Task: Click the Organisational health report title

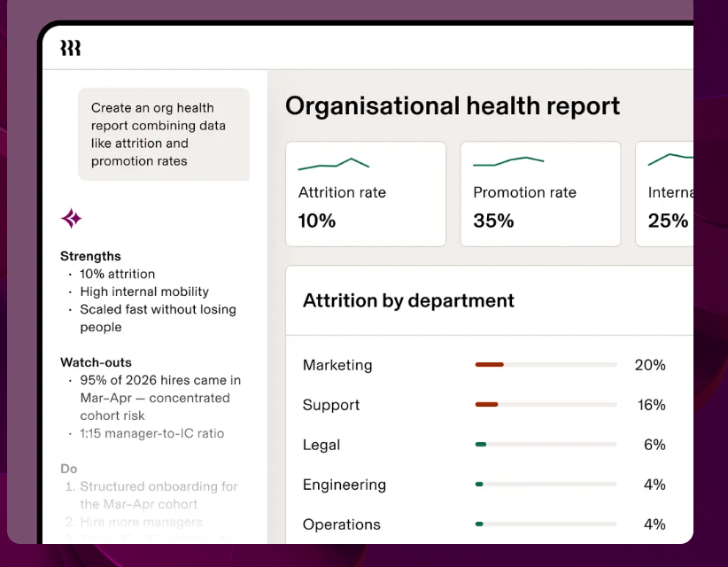Action: (x=453, y=106)
